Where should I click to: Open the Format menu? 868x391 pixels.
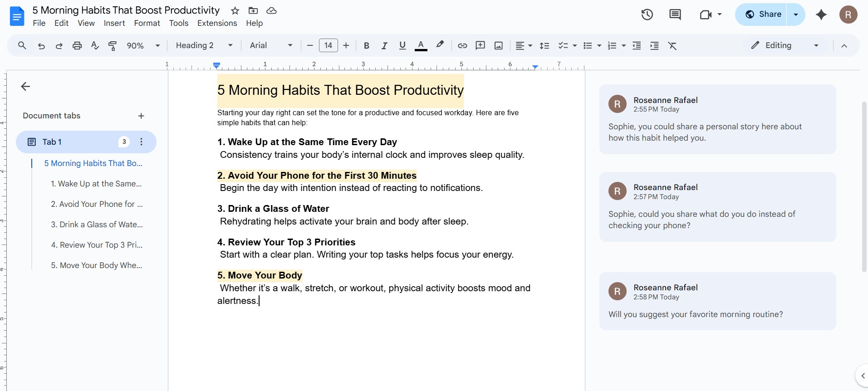coord(147,23)
